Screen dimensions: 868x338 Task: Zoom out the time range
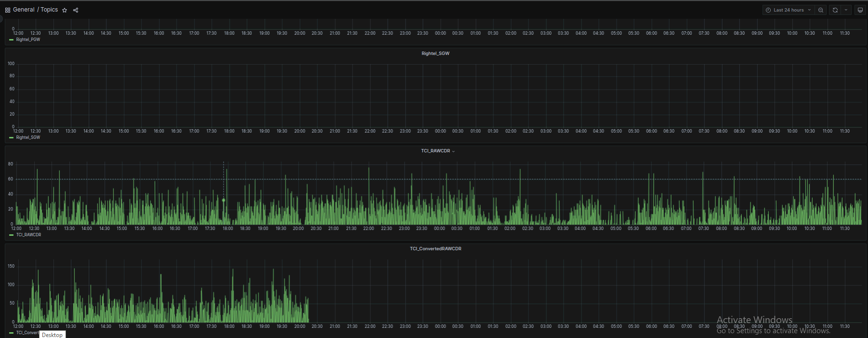821,10
